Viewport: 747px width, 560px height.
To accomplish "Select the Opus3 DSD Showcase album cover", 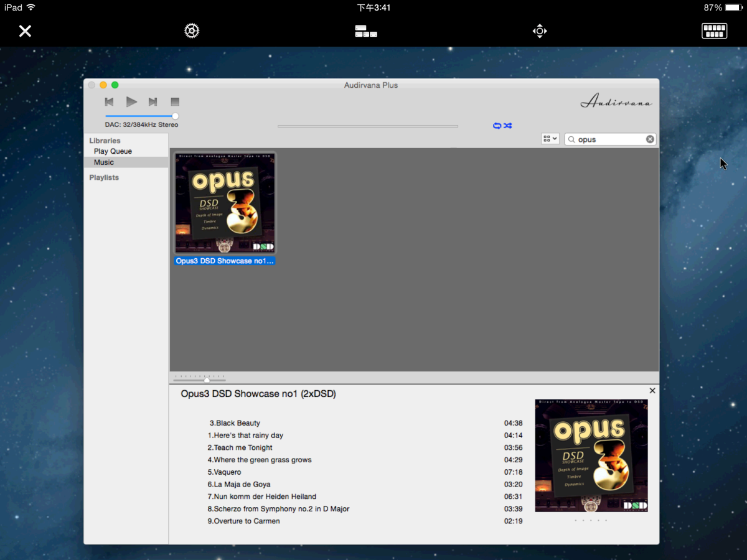I will (x=225, y=203).
